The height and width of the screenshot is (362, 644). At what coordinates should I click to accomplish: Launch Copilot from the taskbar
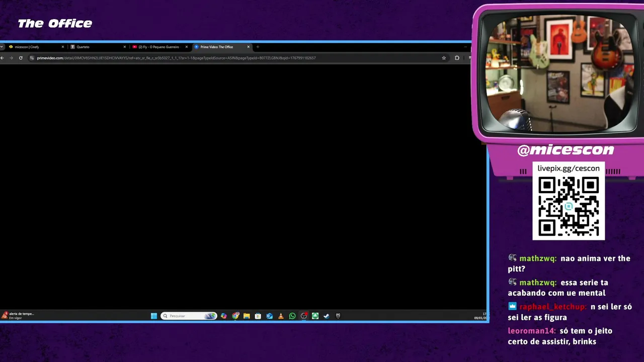click(x=223, y=316)
